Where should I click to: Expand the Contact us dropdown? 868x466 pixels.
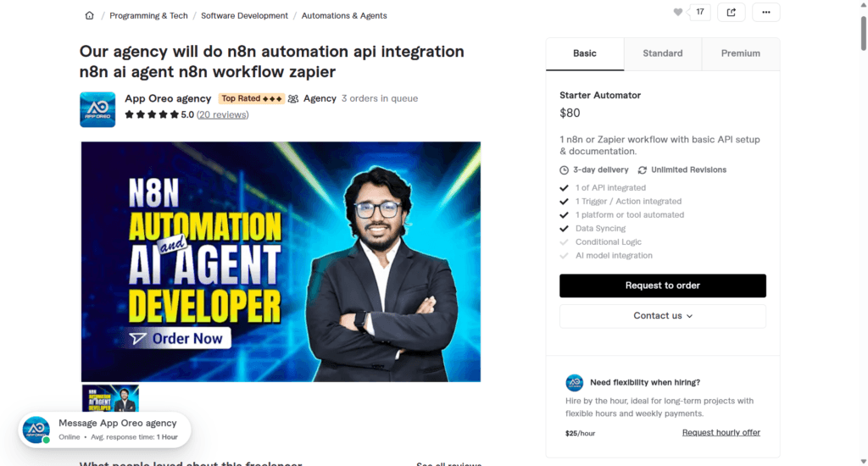pyautogui.click(x=663, y=316)
